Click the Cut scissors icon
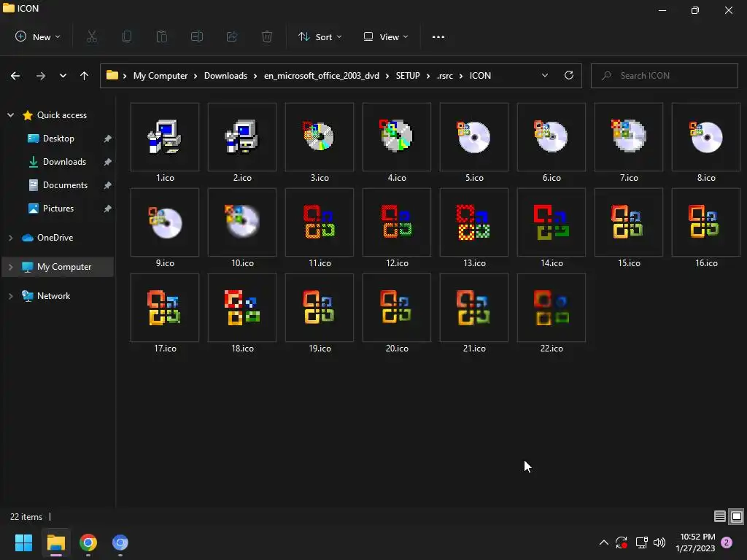Image resolution: width=747 pixels, height=560 pixels. coord(92,36)
